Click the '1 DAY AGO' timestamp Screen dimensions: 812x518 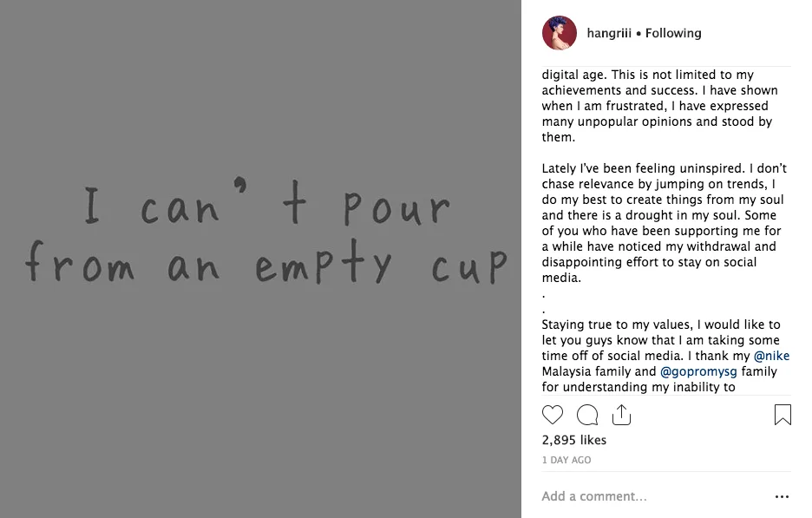tap(566, 460)
